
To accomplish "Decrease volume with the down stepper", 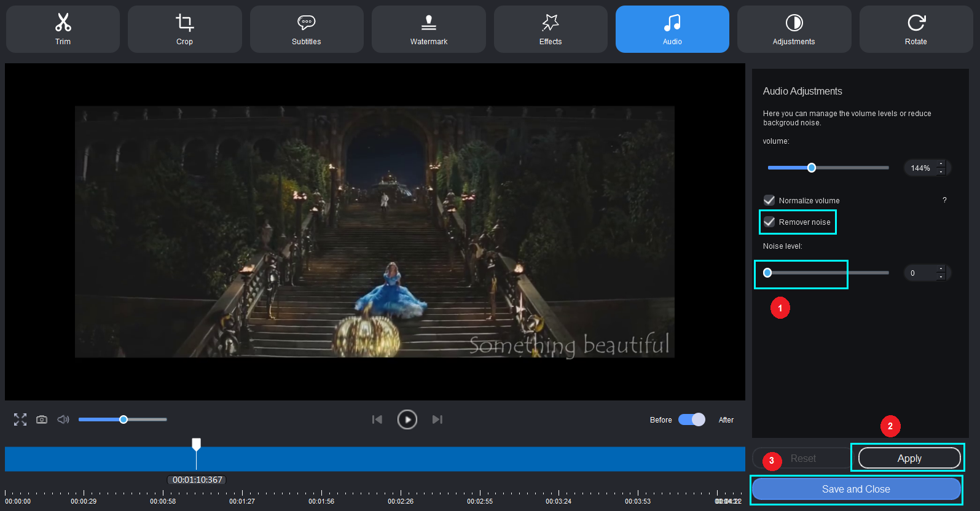I will 941,172.
